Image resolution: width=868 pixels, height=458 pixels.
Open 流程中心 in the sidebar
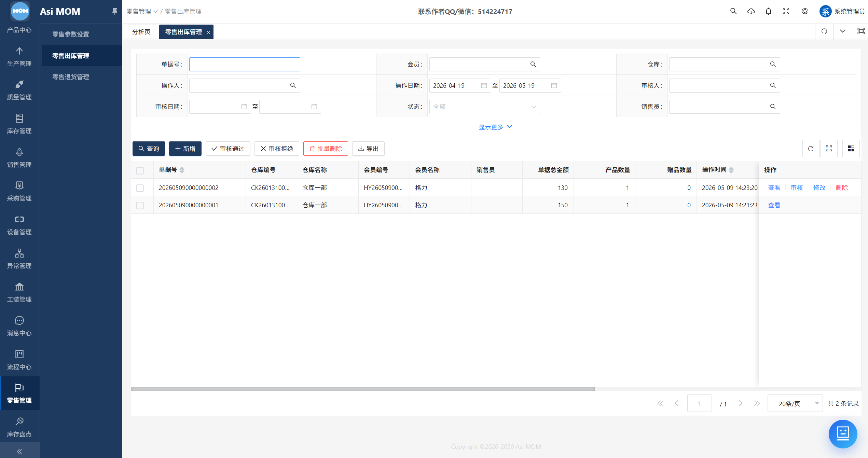pyautogui.click(x=19, y=360)
